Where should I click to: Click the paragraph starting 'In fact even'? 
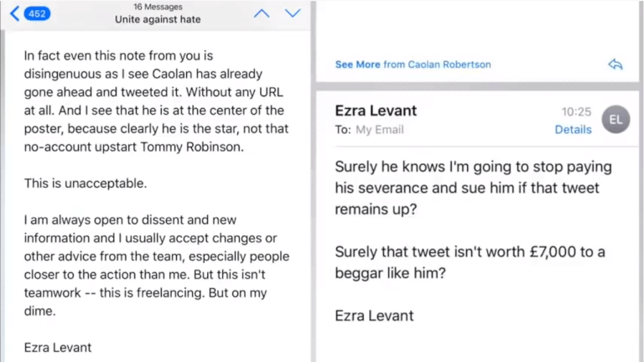click(157, 101)
